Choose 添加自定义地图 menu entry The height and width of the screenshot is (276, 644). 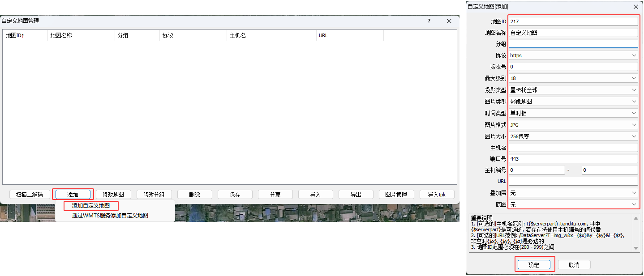coord(91,206)
